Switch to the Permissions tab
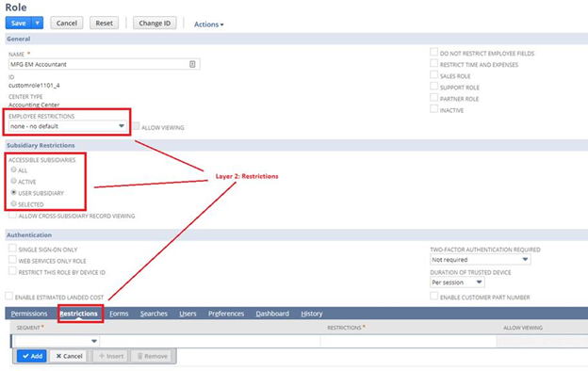This screenshot has width=588, height=371. [x=29, y=314]
